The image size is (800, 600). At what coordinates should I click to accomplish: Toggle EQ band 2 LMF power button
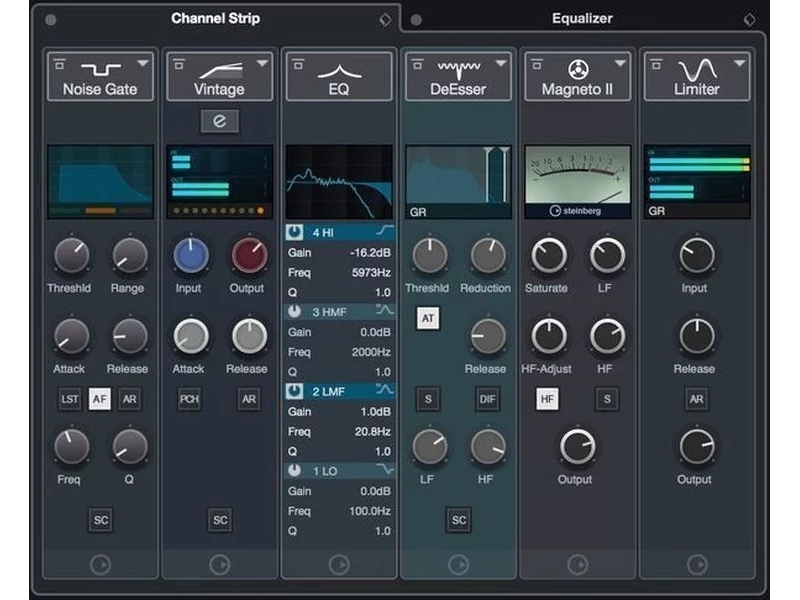coord(294,391)
